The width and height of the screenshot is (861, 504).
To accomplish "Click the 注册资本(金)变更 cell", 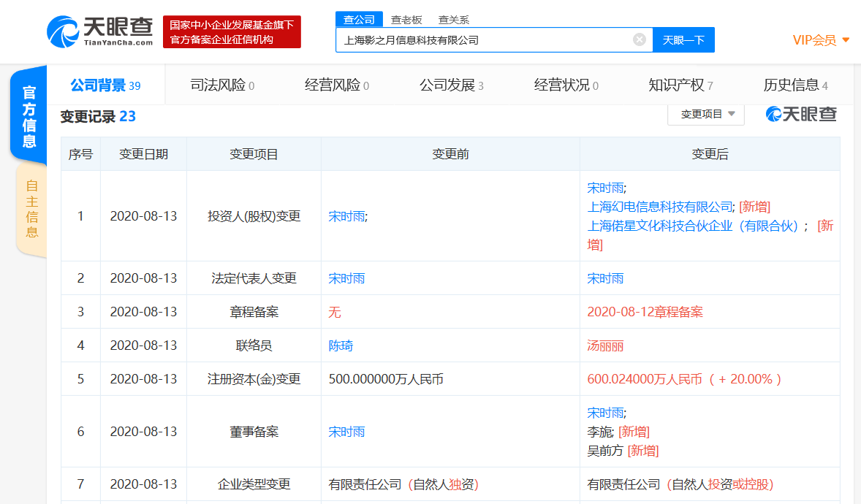I will tap(254, 379).
